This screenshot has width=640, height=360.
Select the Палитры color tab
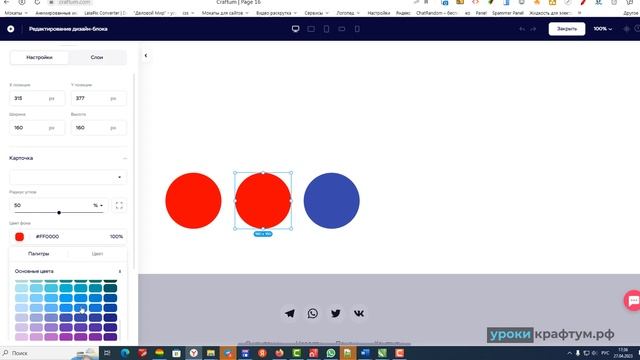(x=39, y=254)
